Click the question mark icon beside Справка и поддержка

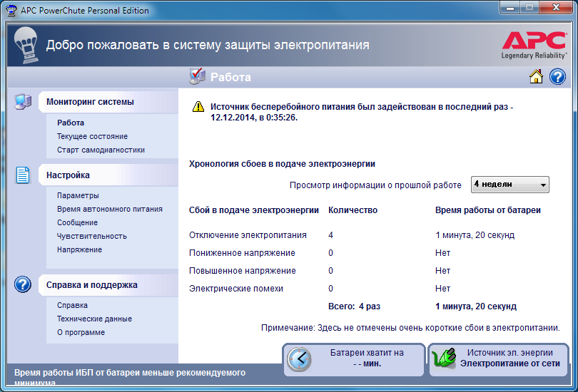pos(23,284)
